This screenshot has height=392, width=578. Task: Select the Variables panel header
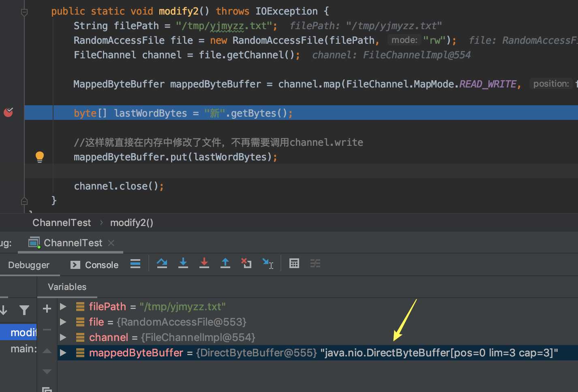[67, 287]
